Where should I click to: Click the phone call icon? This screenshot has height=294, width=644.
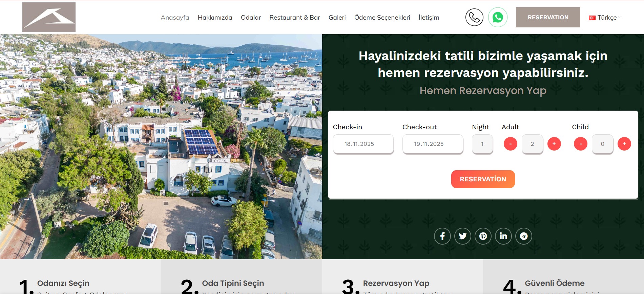[474, 17]
